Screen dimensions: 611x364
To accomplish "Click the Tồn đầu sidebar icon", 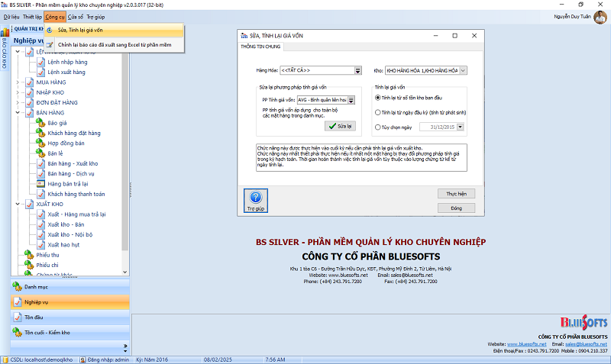I will pyautogui.click(x=17, y=317).
